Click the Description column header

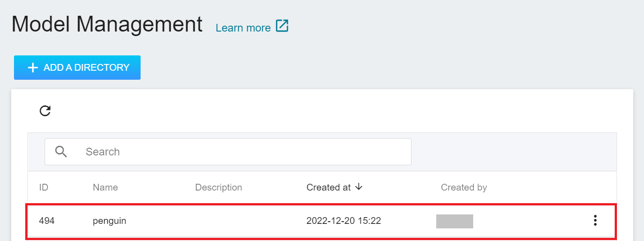pos(219,187)
